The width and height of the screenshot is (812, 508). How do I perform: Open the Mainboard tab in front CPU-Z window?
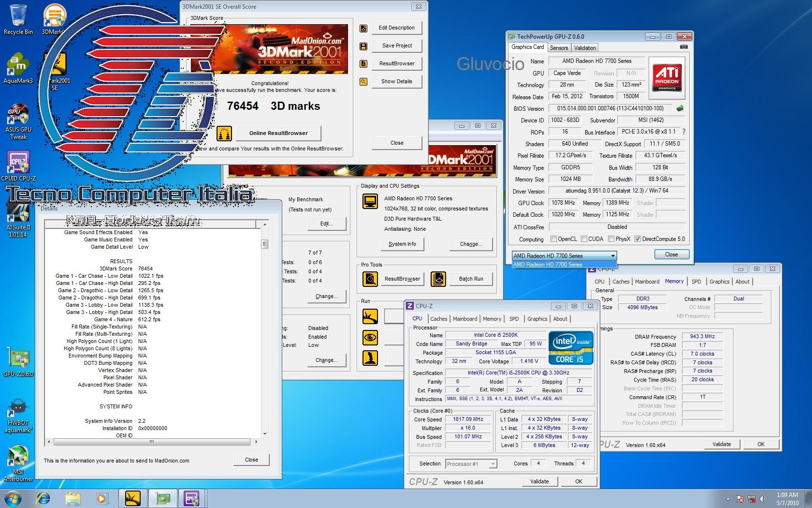[x=465, y=319]
